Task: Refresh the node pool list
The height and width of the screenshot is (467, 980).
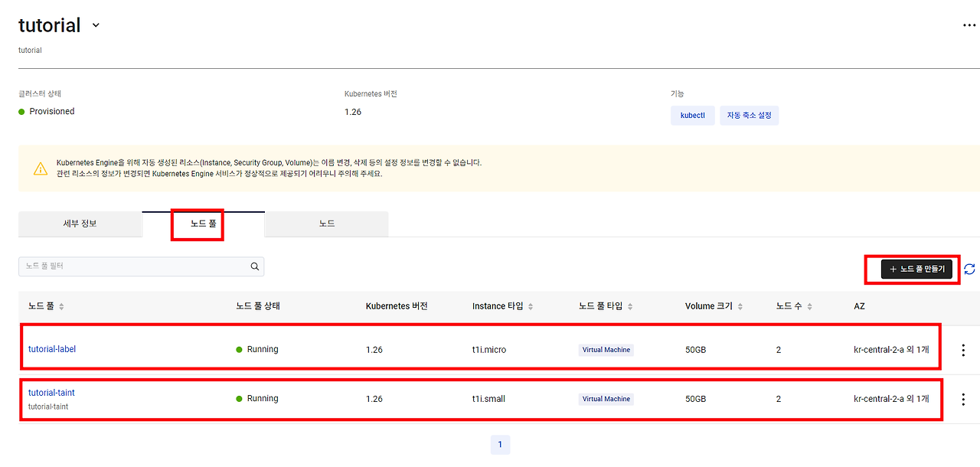Action: pos(969,269)
